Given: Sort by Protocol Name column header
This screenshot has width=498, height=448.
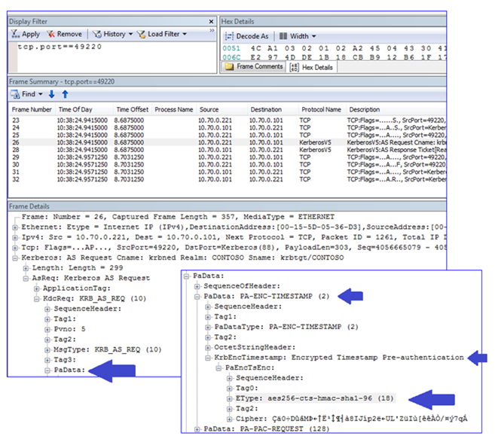Looking at the screenshot, I should (x=321, y=109).
